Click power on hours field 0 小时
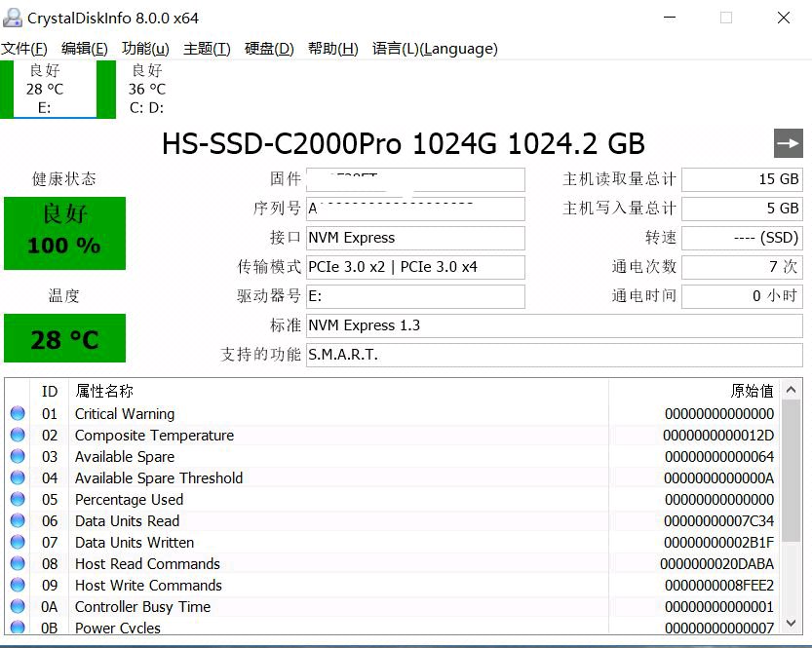Viewport: 812px width, 648px height. tap(742, 296)
